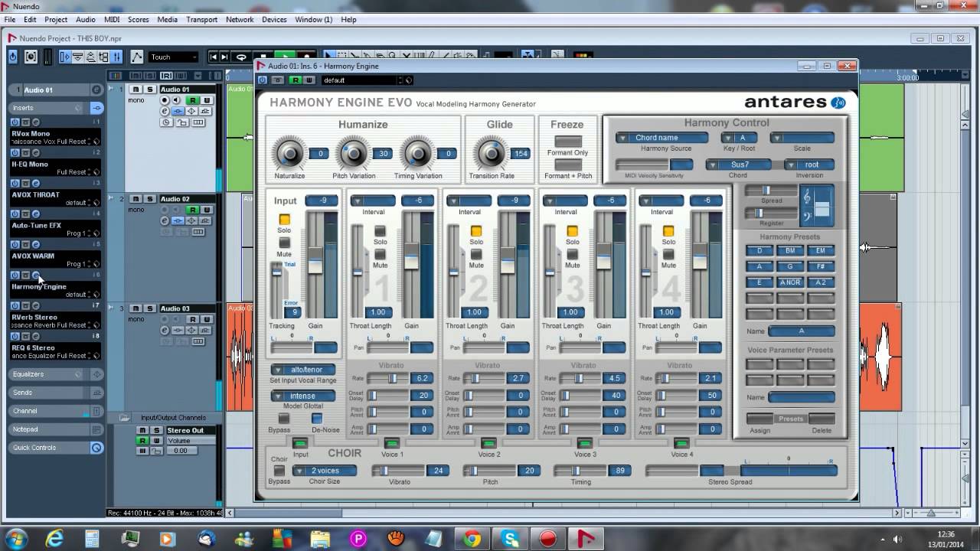Image resolution: width=980 pixels, height=551 pixels.
Task: Click the Notepad section icon in inspector
Action: pos(96,429)
